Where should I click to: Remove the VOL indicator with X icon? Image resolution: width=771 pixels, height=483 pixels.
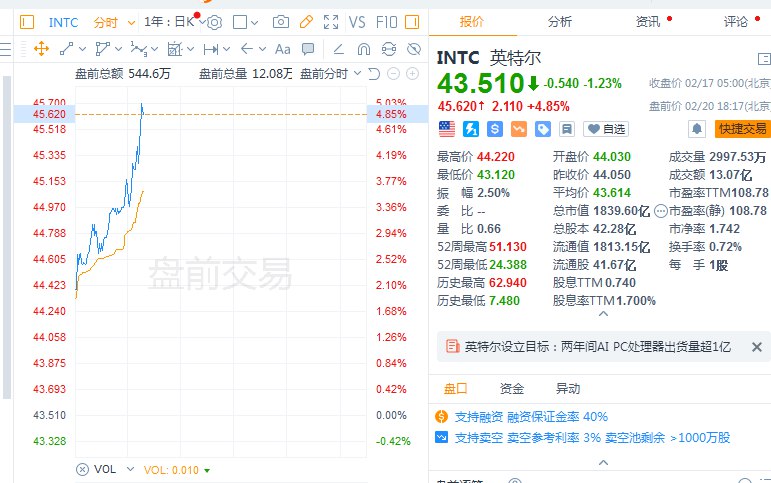[x=83, y=470]
